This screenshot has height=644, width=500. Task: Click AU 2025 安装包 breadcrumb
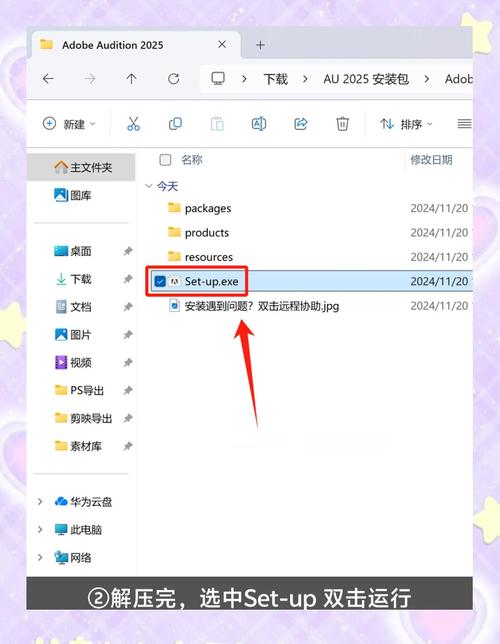[x=366, y=79]
